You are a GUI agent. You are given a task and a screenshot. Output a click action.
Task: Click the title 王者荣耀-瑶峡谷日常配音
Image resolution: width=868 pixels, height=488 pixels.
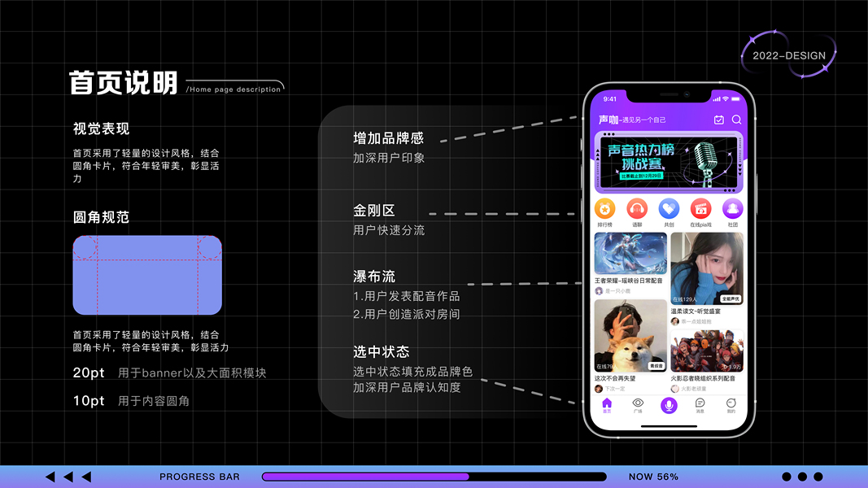628,281
